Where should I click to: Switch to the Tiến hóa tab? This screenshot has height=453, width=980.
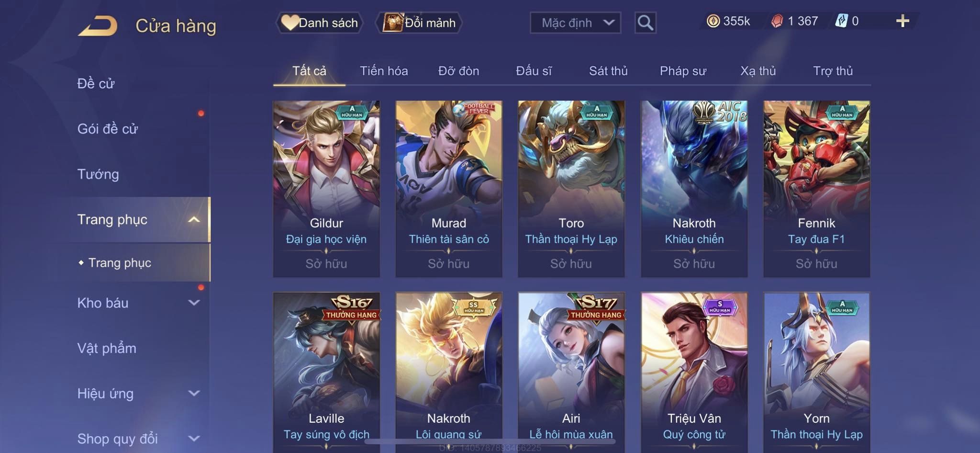(384, 71)
